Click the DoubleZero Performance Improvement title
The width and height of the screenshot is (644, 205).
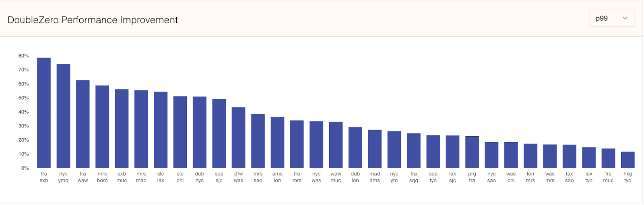coord(93,20)
